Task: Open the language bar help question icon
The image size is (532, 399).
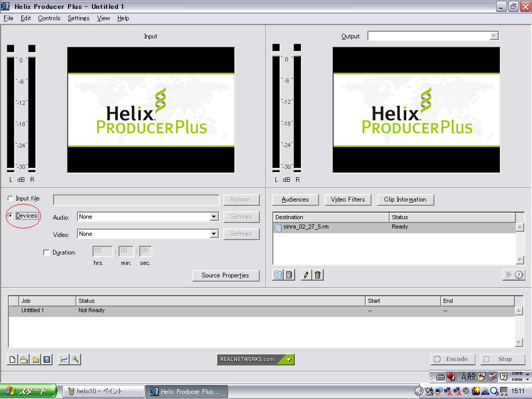Action: click(x=504, y=377)
